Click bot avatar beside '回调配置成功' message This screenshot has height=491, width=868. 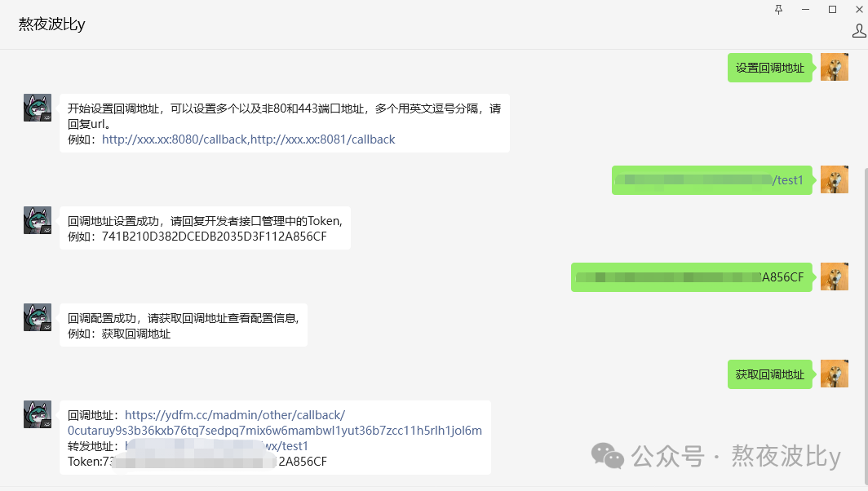tap(38, 317)
